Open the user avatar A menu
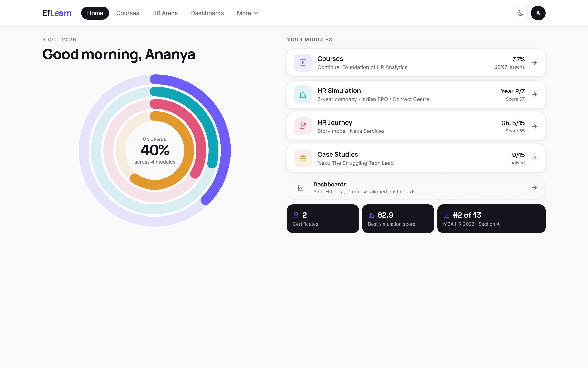 (x=538, y=13)
